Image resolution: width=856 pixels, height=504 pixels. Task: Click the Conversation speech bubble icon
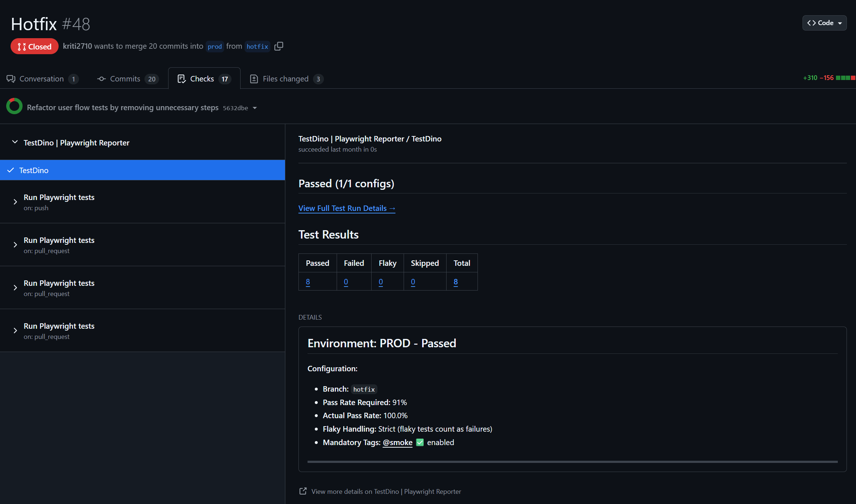click(x=11, y=79)
